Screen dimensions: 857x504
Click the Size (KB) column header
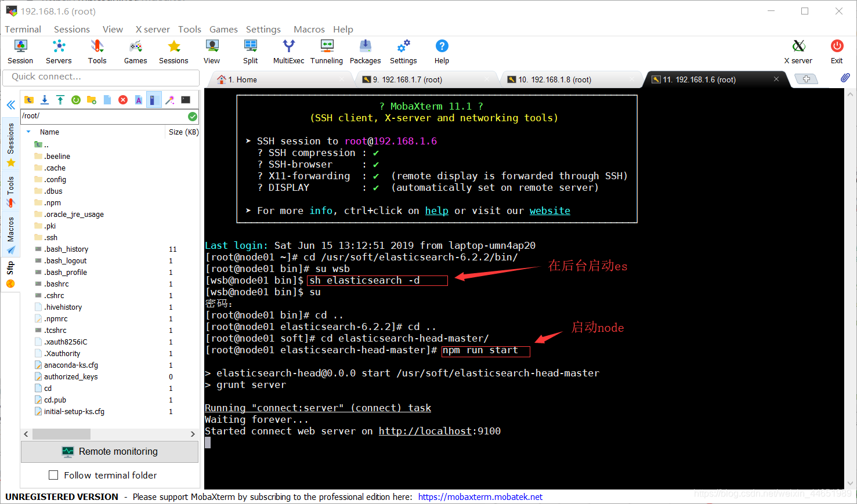tap(183, 132)
